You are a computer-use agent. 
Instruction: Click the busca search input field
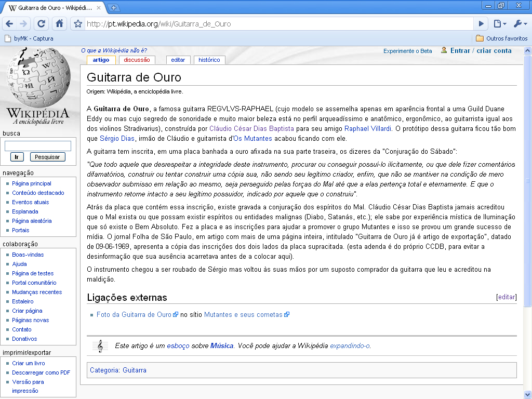click(x=38, y=146)
